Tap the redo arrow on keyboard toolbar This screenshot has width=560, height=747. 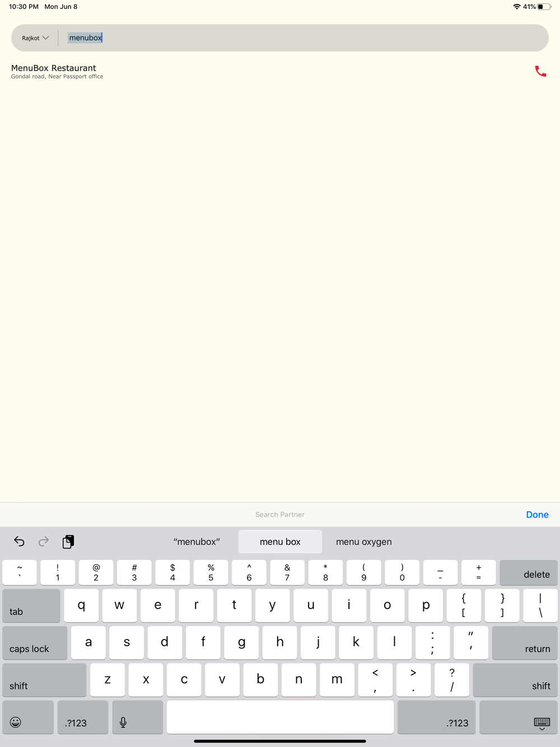tap(44, 541)
